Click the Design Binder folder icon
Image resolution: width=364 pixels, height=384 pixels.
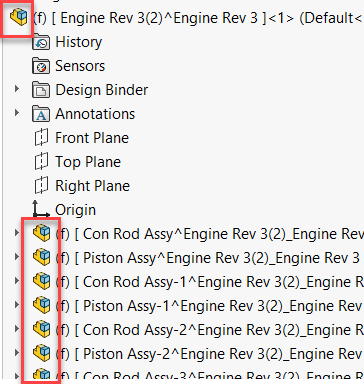(x=41, y=90)
